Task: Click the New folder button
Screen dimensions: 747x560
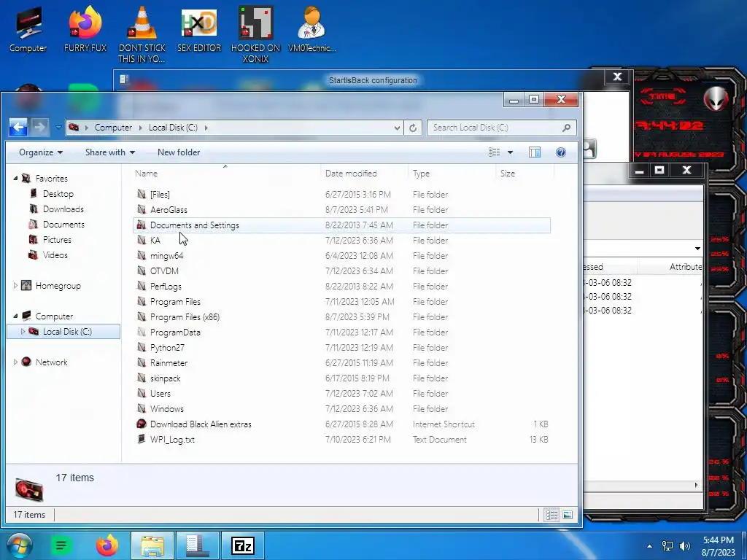Action: coord(179,152)
